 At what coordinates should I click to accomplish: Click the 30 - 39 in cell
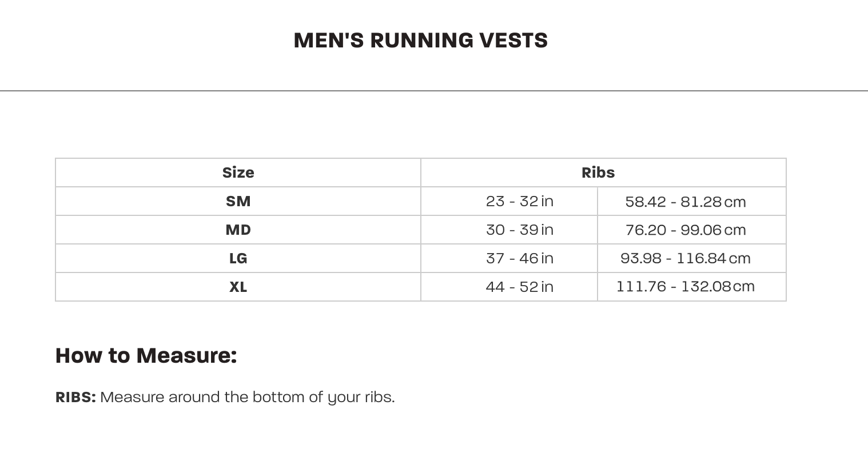point(519,230)
